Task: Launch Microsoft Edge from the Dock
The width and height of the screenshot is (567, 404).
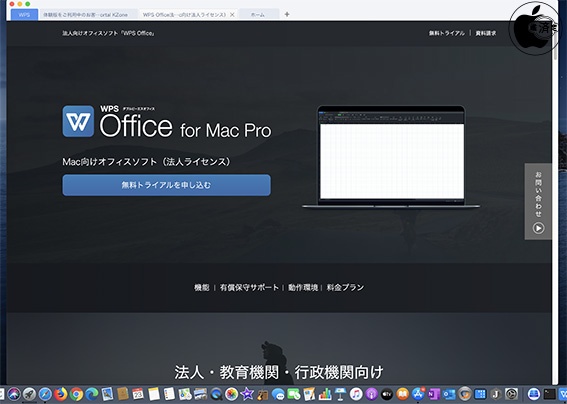Action: (x=92, y=394)
